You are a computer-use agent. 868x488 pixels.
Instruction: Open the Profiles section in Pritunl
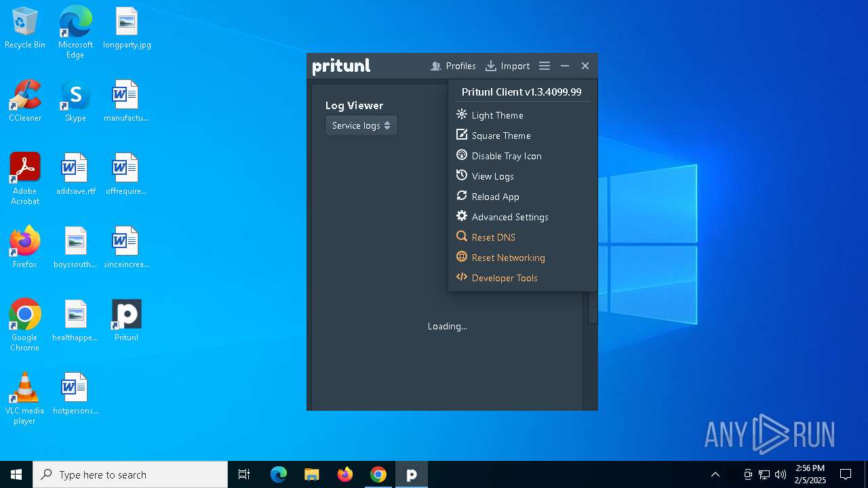pos(453,66)
